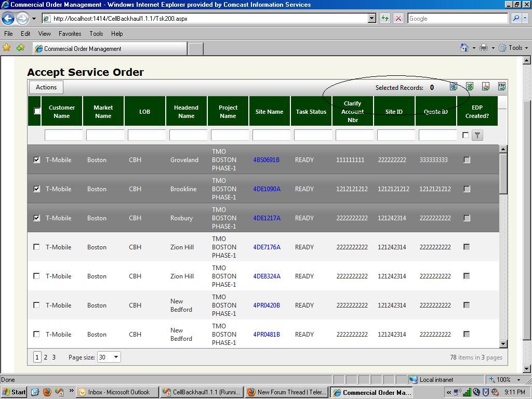Open the Tools menu in menu bar
The width and height of the screenshot is (532, 399).
click(96, 34)
